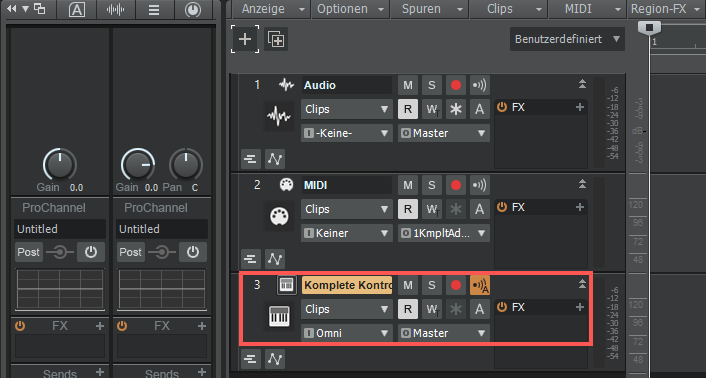The height and width of the screenshot is (378, 706).
Task: Click the Post button in the first ProChannel
Action: 28,252
